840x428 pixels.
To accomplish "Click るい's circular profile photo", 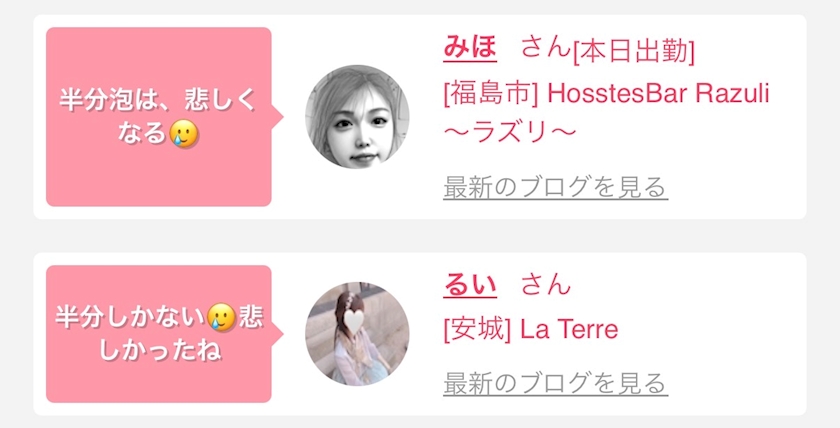I will (x=357, y=334).
